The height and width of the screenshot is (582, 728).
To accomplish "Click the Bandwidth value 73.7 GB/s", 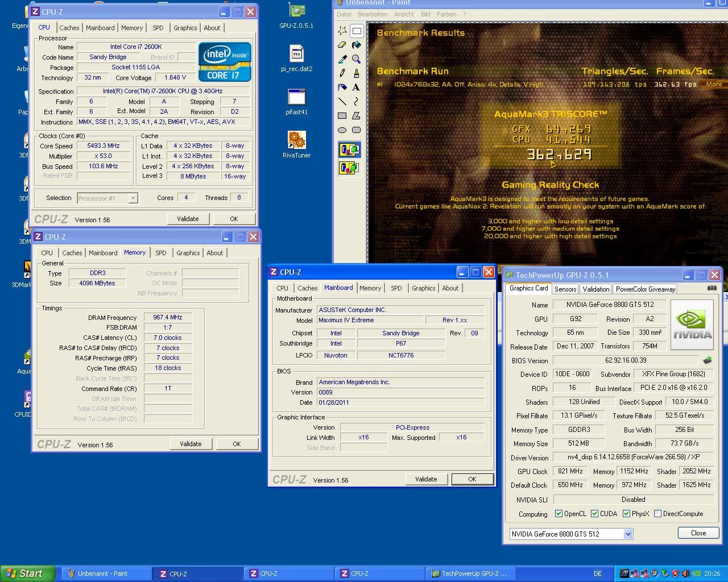I will [x=685, y=443].
